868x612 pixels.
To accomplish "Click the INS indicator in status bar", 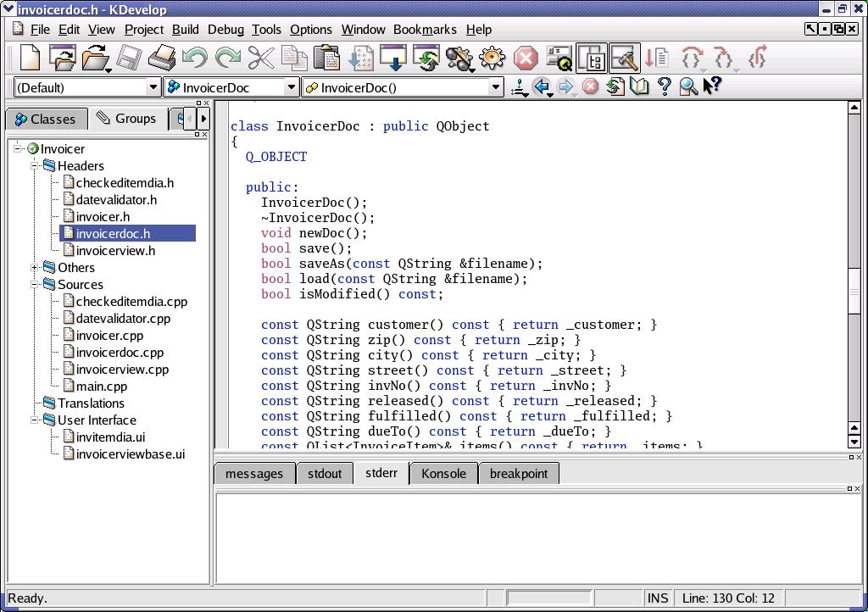I will (x=658, y=598).
